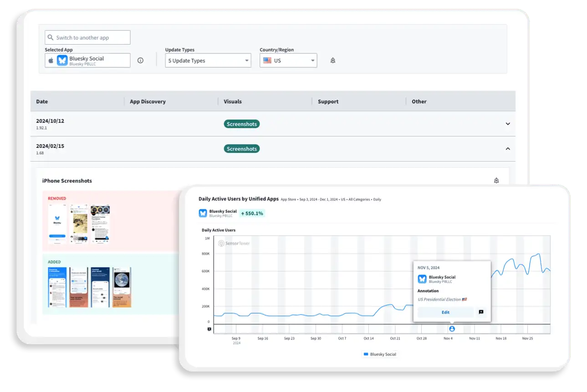Expand the 2024/10/12 update row

507,124
